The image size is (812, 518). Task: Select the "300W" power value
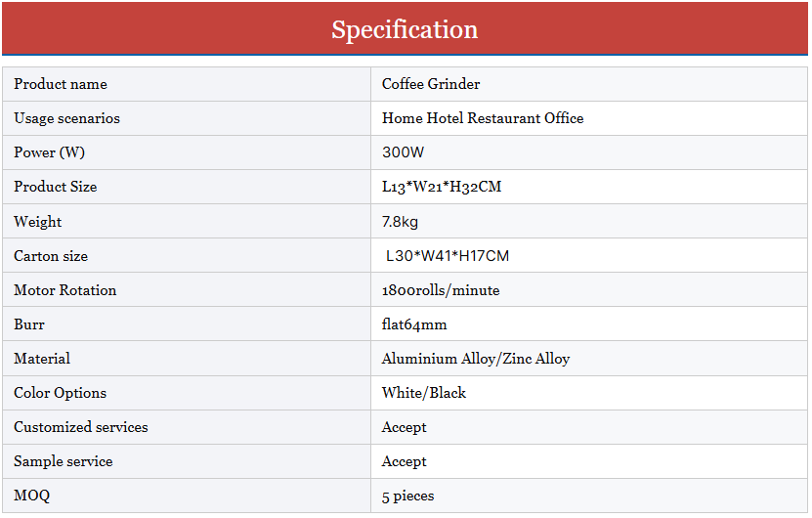(x=403, y=152)
